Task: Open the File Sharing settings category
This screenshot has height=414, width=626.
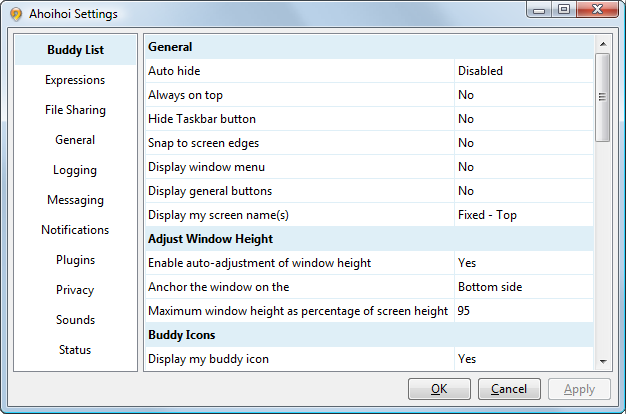Action: coord(75,110)
